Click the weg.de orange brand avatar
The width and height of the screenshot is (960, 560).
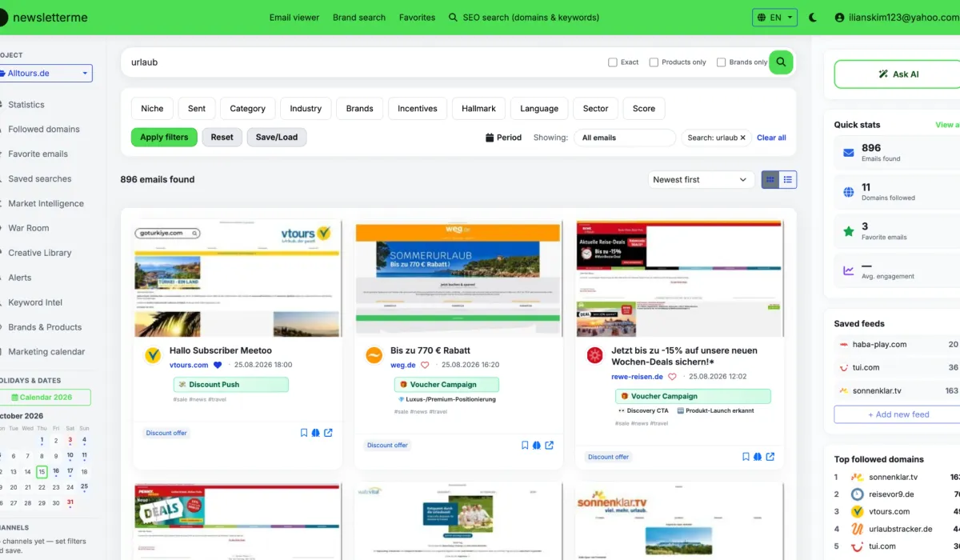(x=374, y=356)
